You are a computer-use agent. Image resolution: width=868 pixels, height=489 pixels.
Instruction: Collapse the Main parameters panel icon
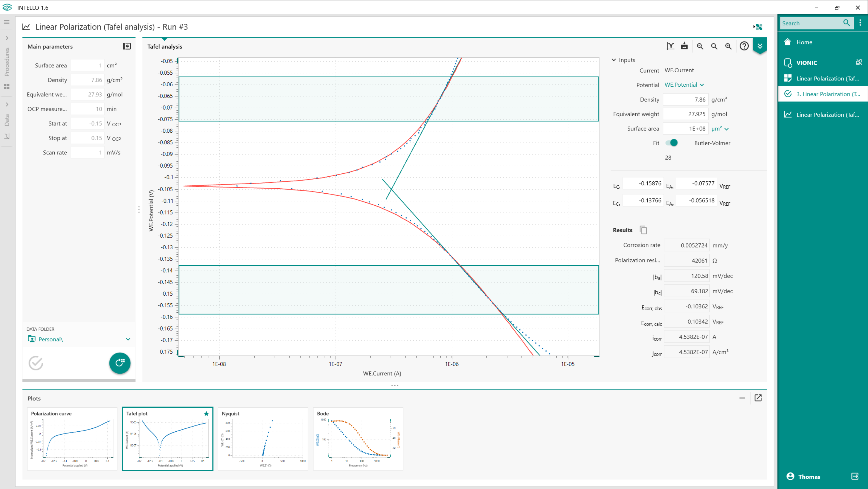[127, 46]
